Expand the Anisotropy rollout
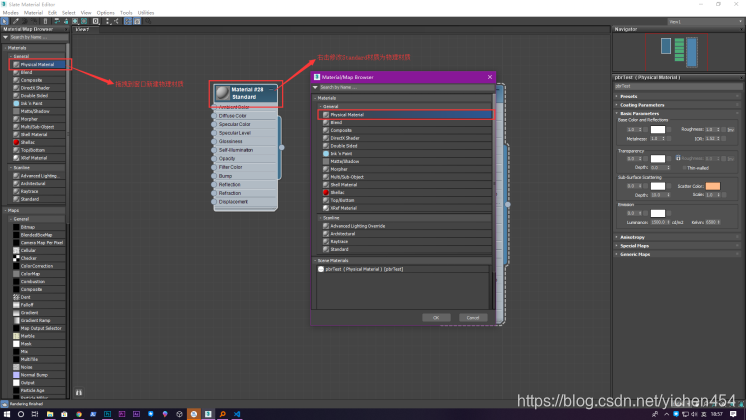Image resolution: width=746 pixels, height=420 pixels. pos(677,237)
